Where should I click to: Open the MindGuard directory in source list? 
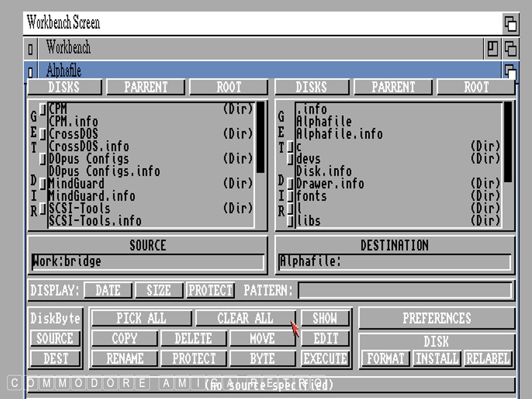point(76,184)
